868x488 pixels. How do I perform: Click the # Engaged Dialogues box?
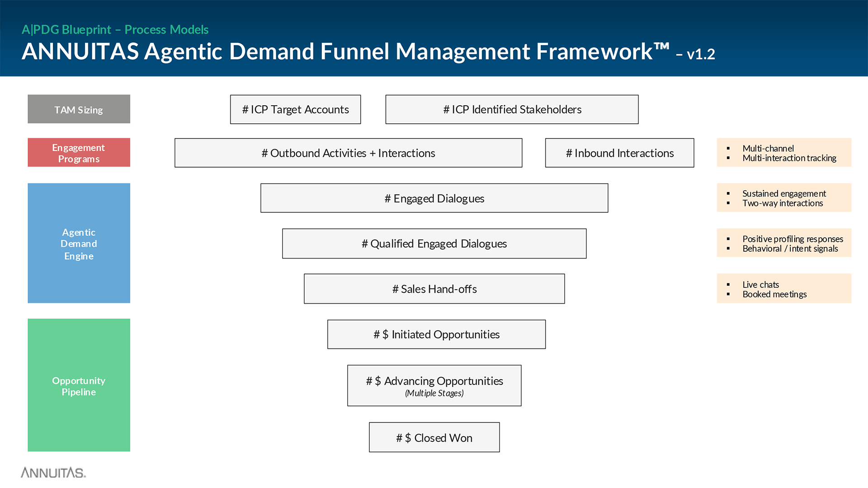point(434,198)
